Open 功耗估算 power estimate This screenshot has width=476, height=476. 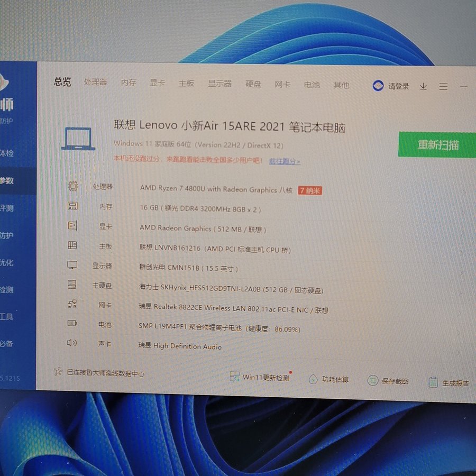(335, 379)
